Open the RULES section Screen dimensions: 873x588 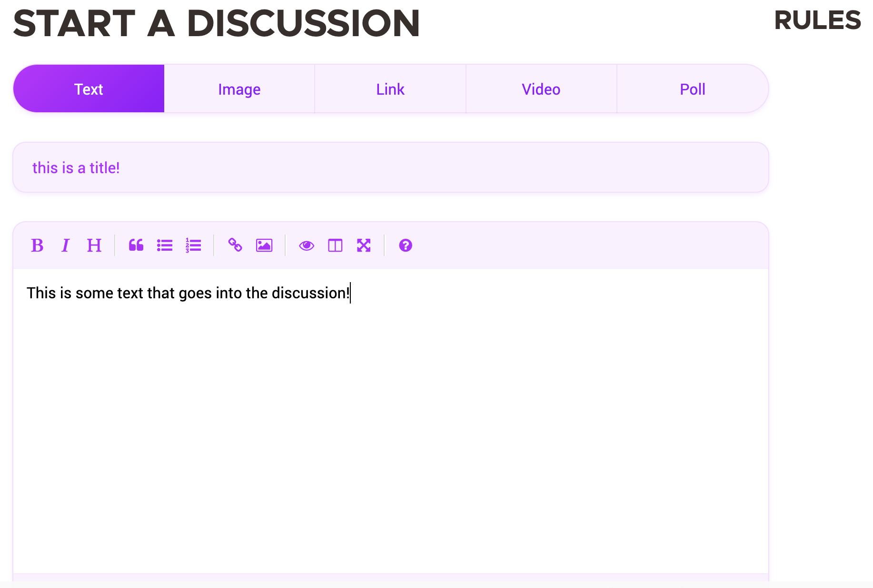(817, 20)
